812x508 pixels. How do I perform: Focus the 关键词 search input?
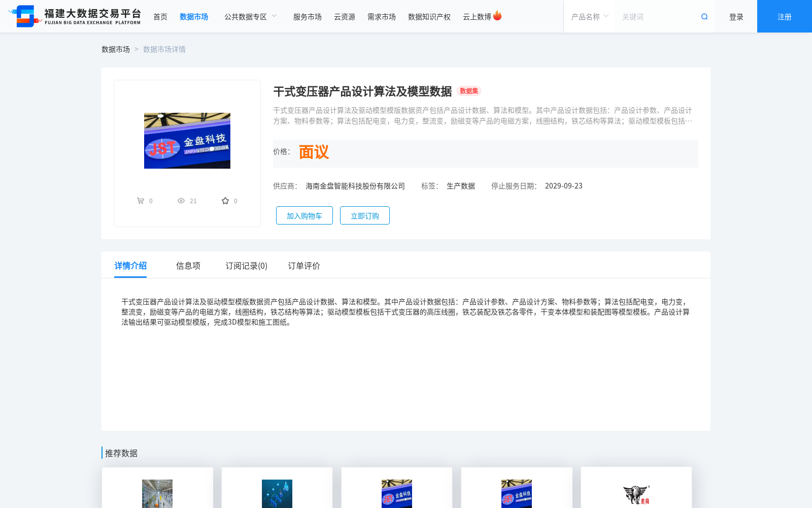657,17
